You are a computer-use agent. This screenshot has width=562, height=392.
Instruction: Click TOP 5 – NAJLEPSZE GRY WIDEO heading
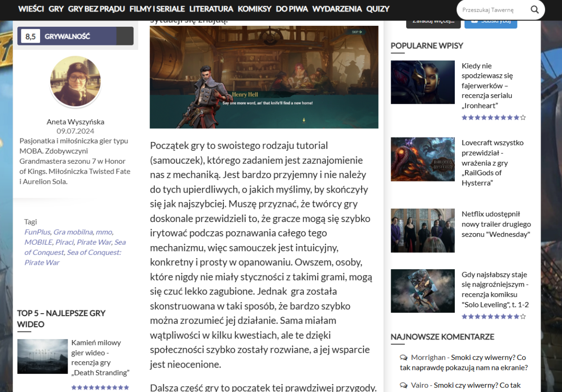(61, 319)
